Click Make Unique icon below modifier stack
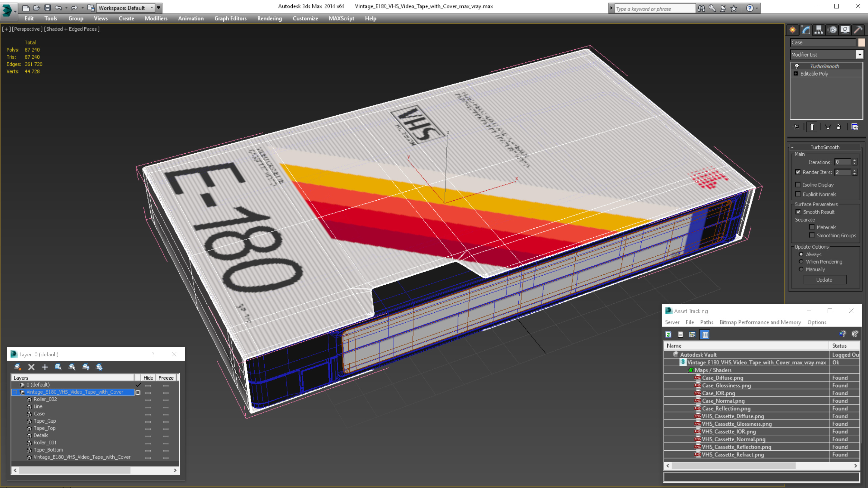 828,127
